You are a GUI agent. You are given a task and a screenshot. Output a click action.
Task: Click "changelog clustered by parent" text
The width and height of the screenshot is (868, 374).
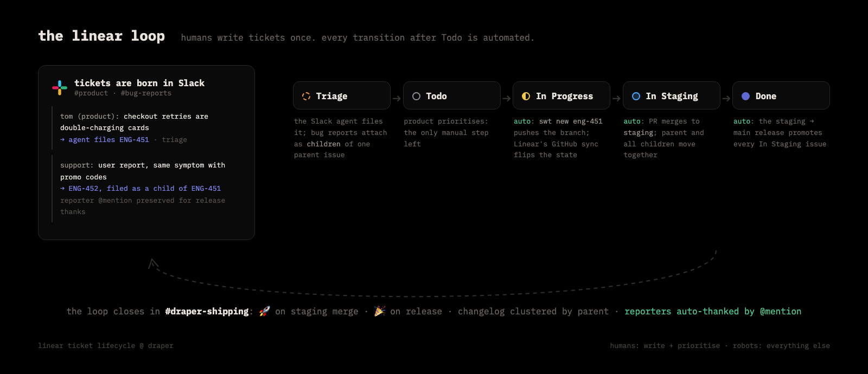coord(533,311)
